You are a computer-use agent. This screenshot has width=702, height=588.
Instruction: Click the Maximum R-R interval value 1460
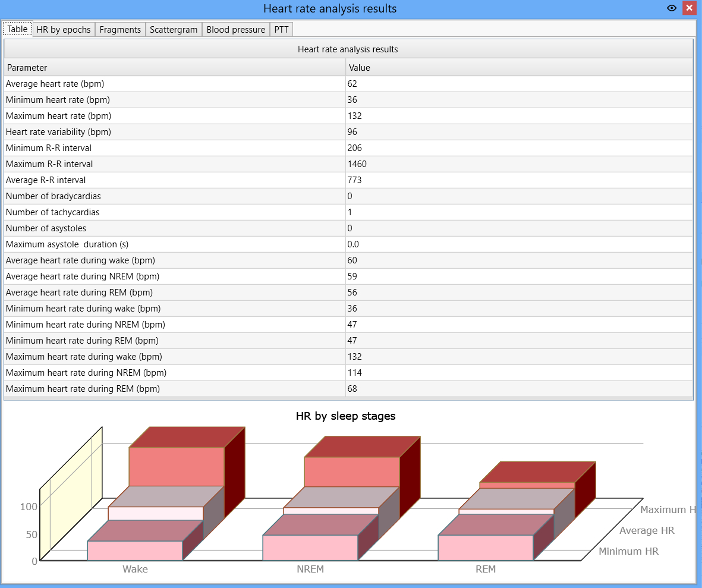tap(357, 164)
